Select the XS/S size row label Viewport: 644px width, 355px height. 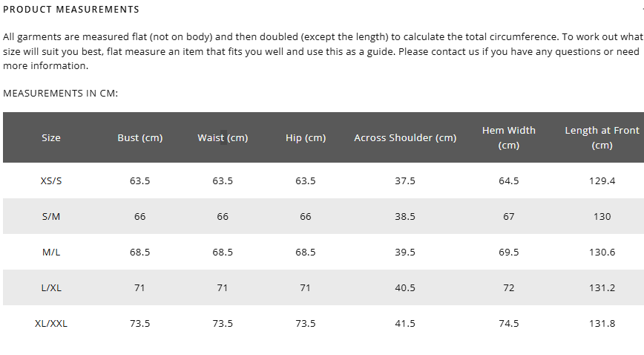[51, 180]
